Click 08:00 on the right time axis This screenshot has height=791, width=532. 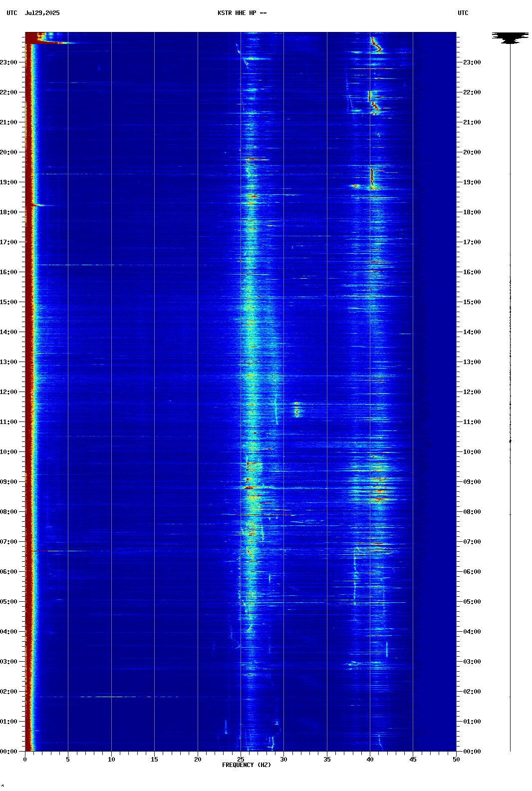point(472,512)
